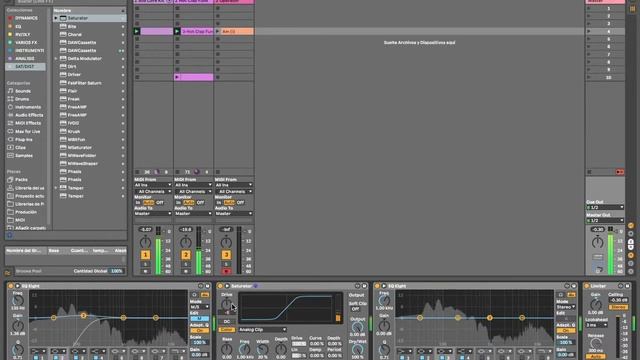The image size is (640, 360).
Task: Click the Limiter save preset icon
Action: [x=628, y=286]
